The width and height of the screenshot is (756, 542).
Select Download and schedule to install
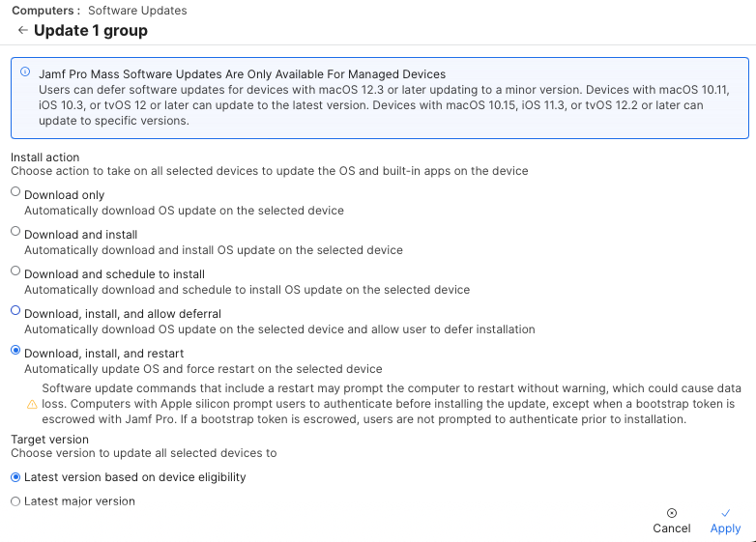pyautogui.click(x=15, y=271)
